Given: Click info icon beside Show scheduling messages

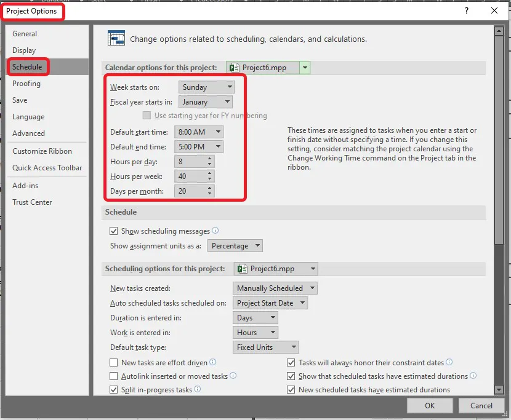Looking at the screenshot, I should (x=215, y=231).
